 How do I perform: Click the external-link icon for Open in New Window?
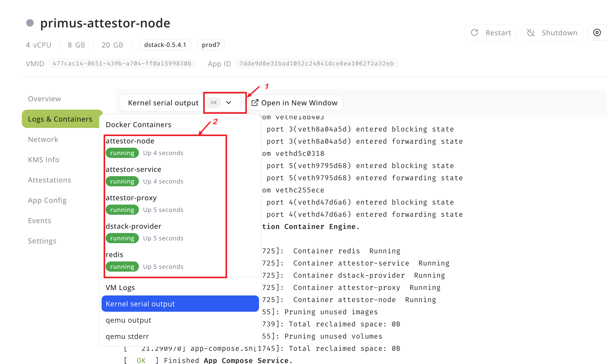pyautogui.click(x=255, y=103)
